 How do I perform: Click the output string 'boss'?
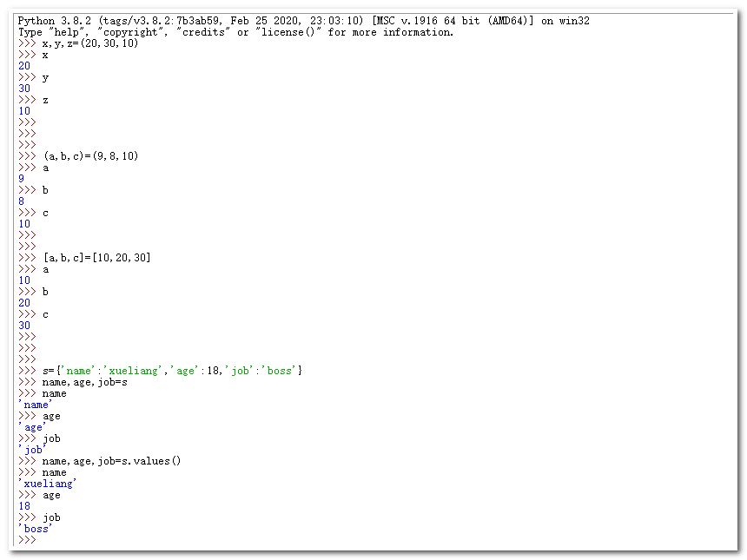[x=35, y=529]
